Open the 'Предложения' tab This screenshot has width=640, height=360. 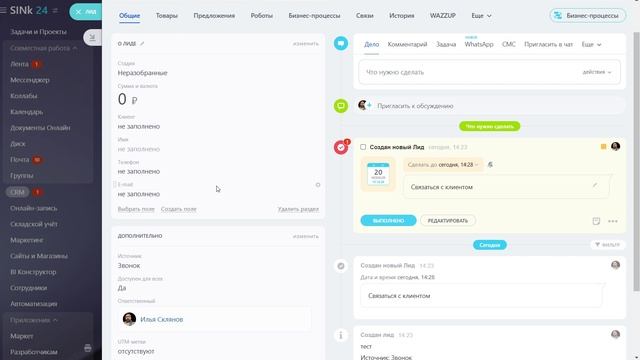[214, 16]
